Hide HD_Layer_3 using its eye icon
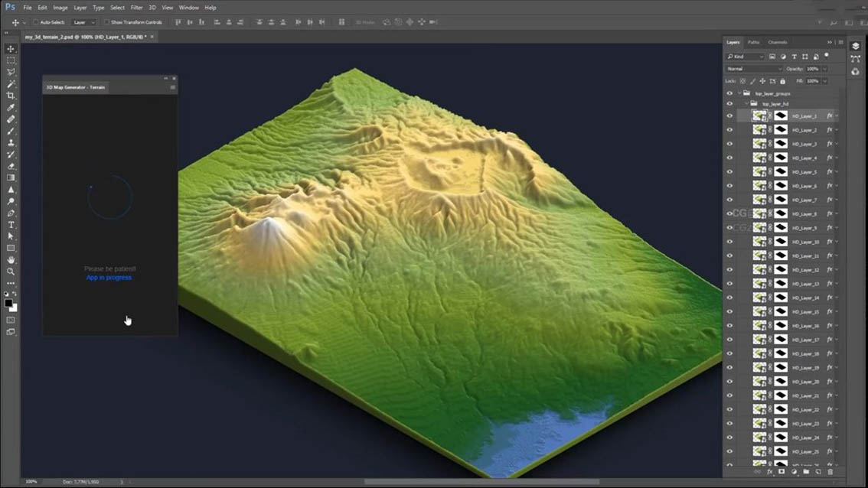 (729, 144)
